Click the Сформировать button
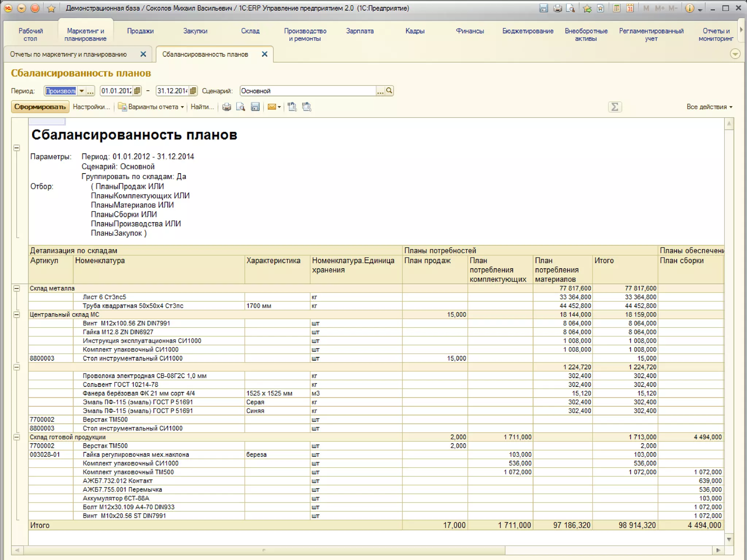Viewport: 747px width, 560px height. pos(40,107)
